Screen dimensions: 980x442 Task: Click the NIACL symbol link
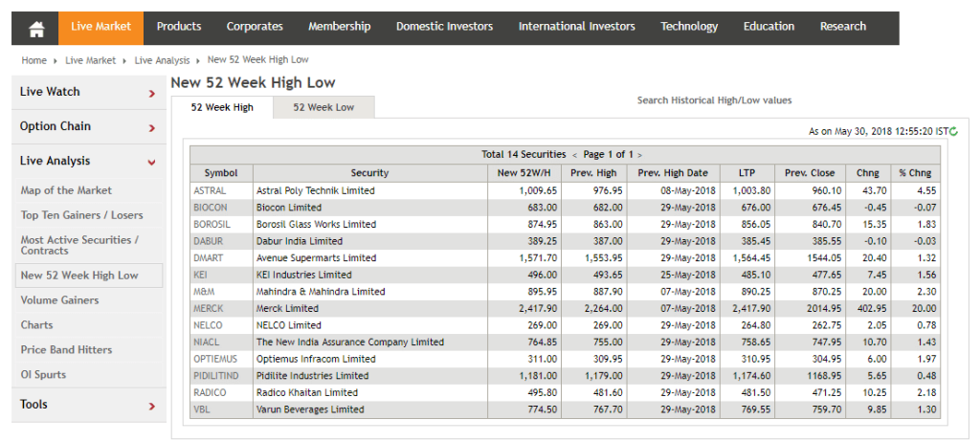(207, 343)
